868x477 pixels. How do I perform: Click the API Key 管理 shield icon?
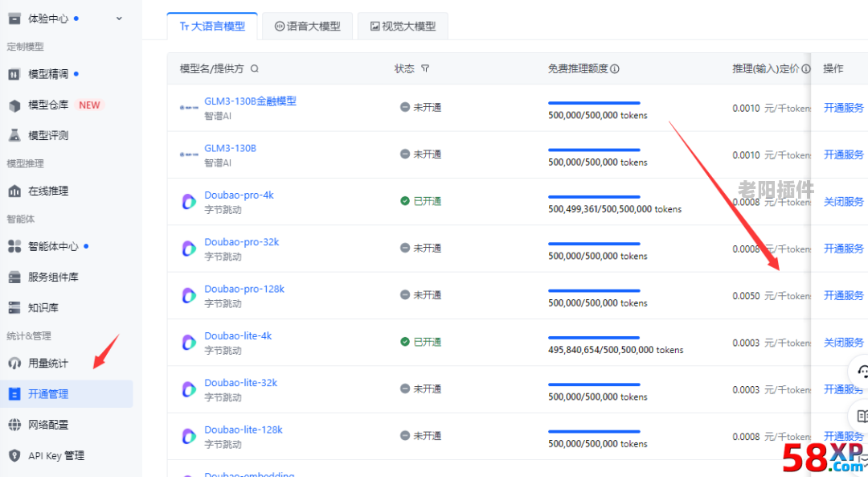pyautogui.click(x=14, y=455)
